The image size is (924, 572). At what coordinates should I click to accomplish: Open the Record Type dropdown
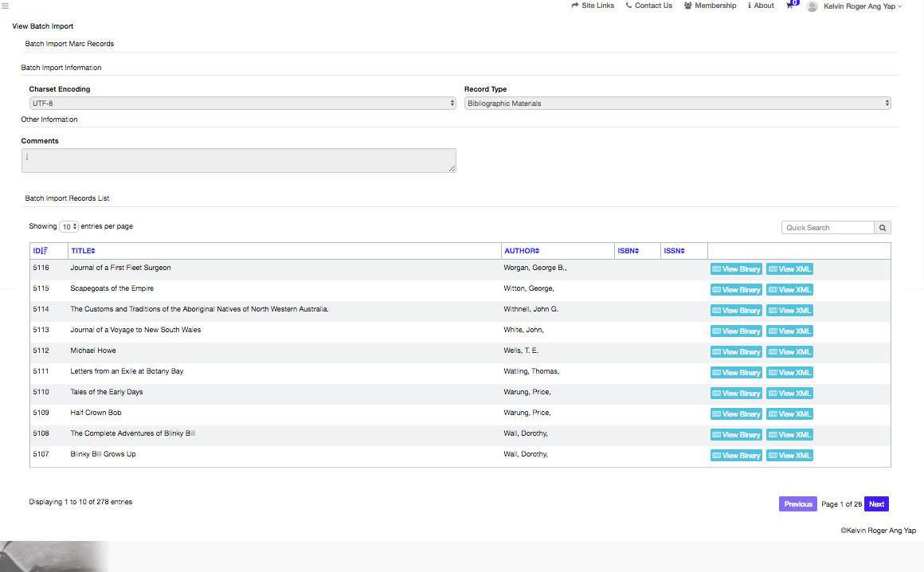pos(677,104)
